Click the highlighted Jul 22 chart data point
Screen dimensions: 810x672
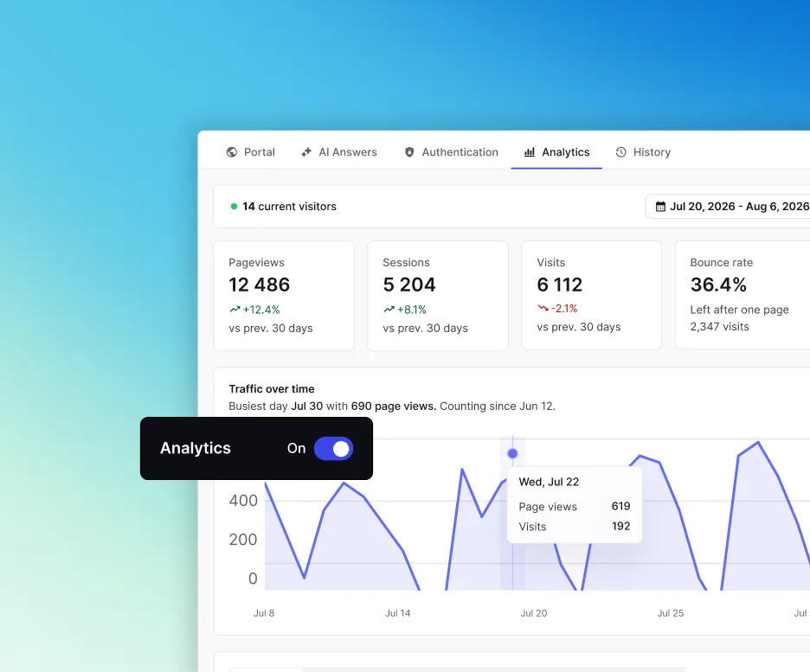pyautogui.click(x=512, y=454)
